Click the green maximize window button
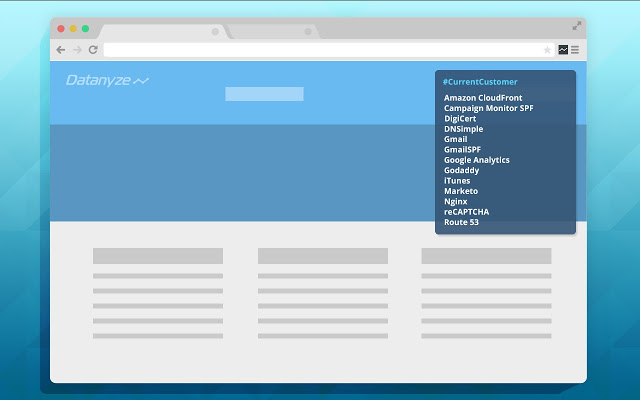Screen dimensions: 640x400 85,29
